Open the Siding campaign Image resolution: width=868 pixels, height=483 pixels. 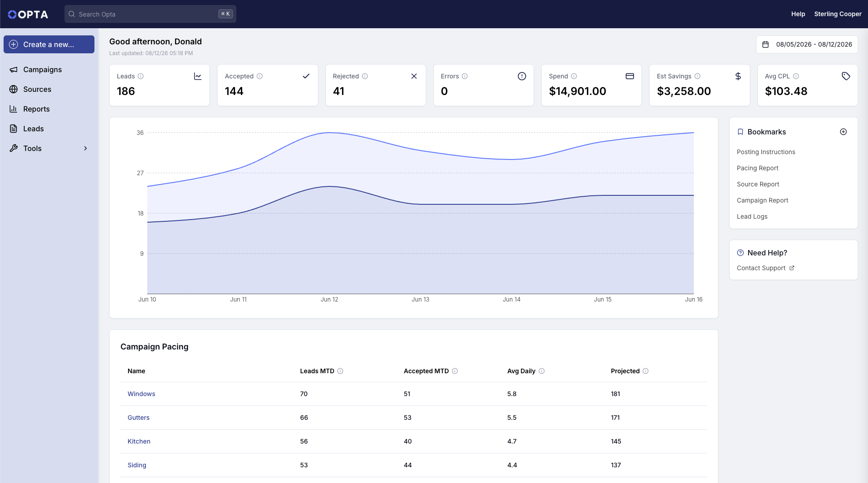coord(137,465)
